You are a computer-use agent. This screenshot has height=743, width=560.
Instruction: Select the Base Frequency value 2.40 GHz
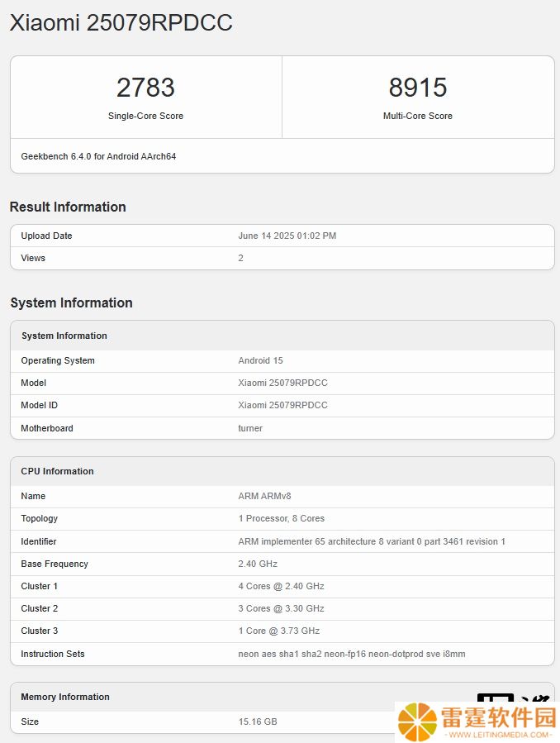point(258,564)
